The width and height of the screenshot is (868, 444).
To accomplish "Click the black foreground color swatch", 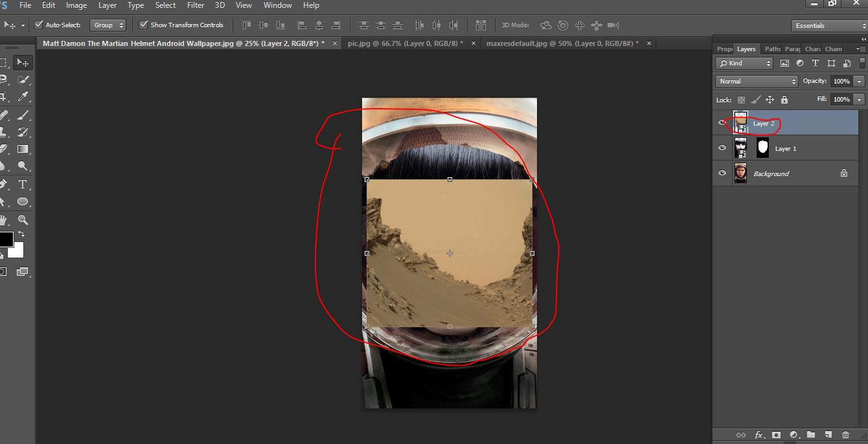I will click(5, 239).
